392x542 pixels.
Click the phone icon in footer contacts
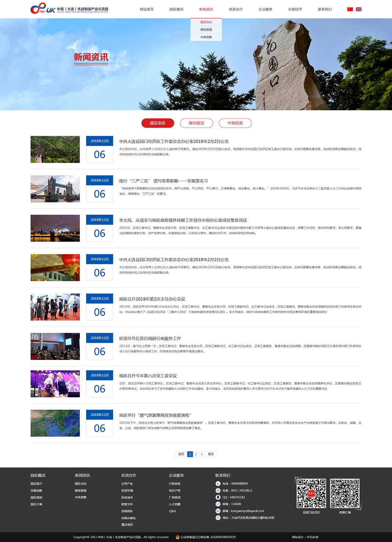point(218,484)
